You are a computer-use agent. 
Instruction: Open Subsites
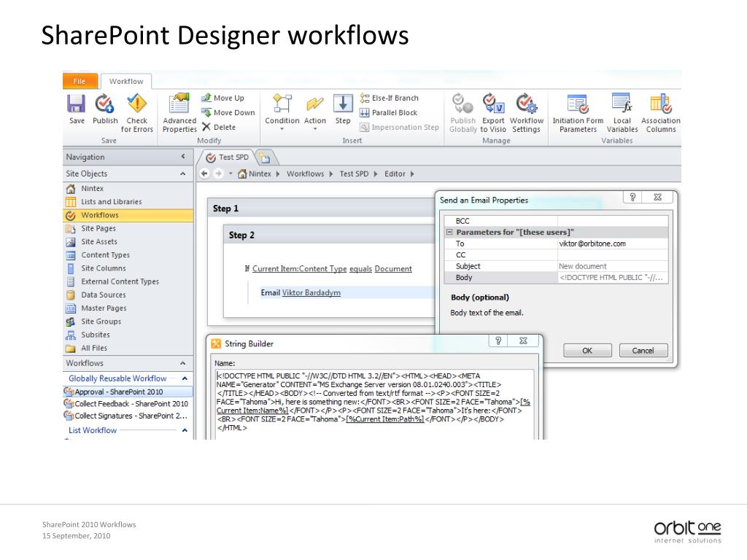(128, 335)
